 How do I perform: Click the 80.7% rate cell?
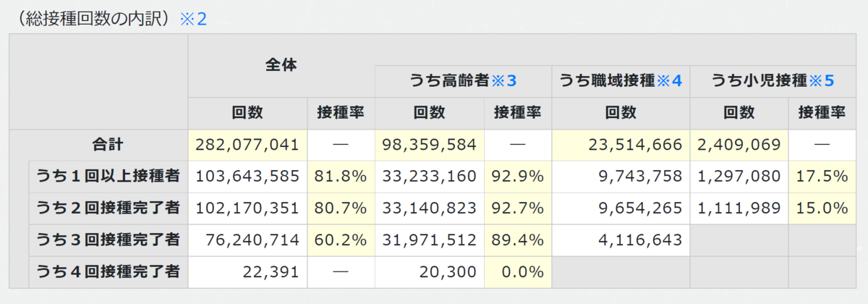pos(341,208)
